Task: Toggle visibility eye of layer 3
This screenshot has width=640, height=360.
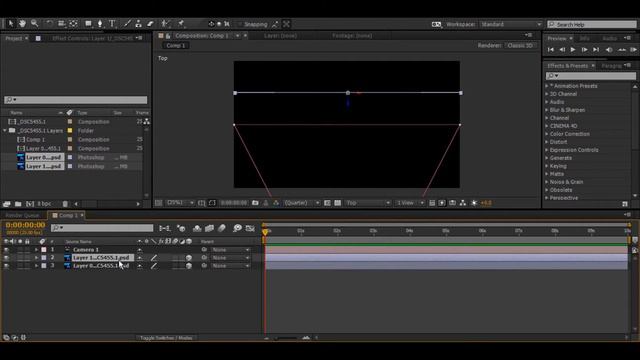Action: 6,266
